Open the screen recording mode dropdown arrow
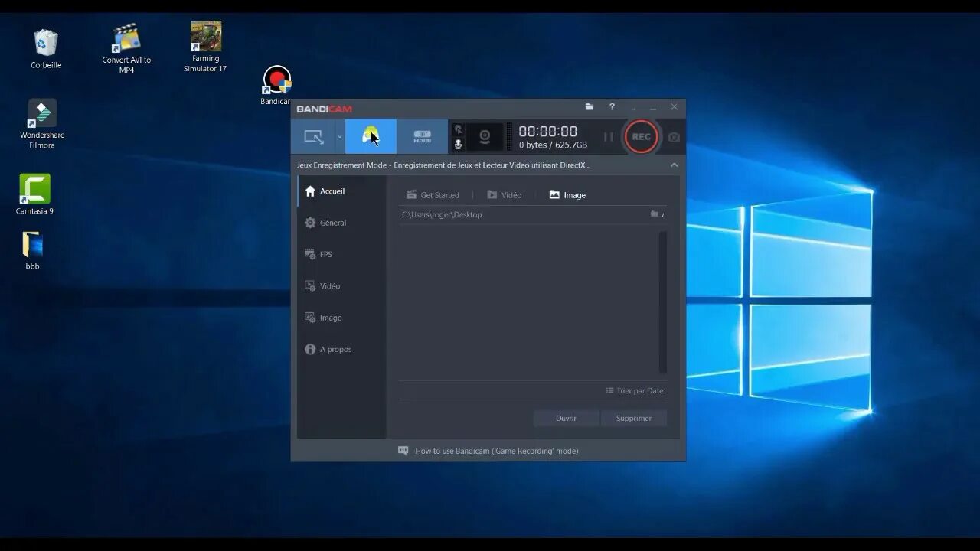Image resolution: width=980 pixels, height=551 pixels. click(340, 137)
